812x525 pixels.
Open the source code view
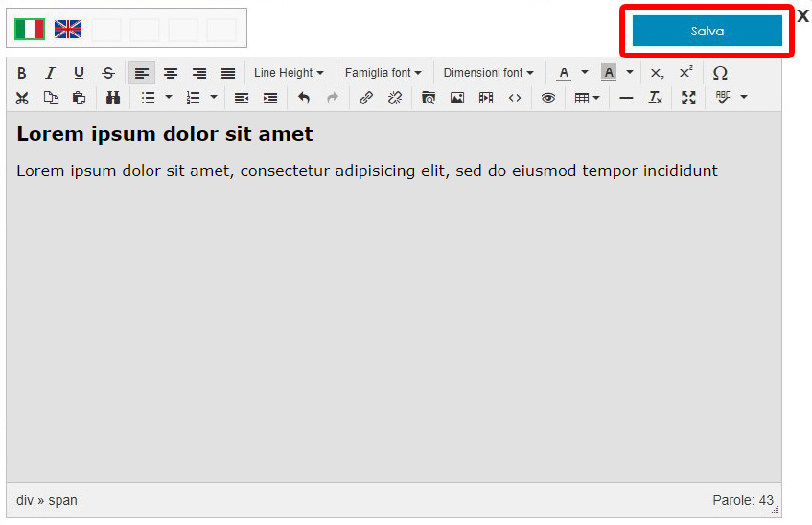pos(515,98)
